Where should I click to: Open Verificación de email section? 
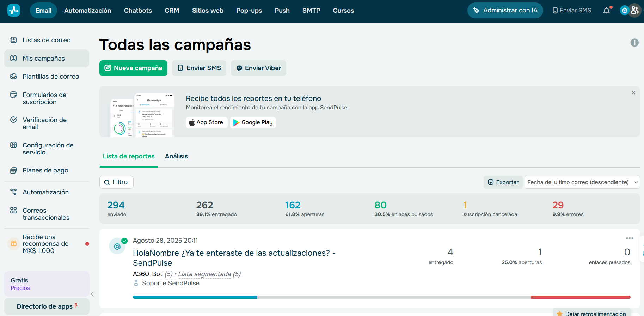47,123
